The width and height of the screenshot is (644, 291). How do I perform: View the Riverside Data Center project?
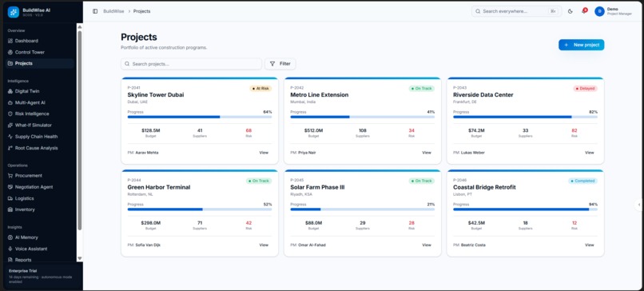[x=590, y=153]
